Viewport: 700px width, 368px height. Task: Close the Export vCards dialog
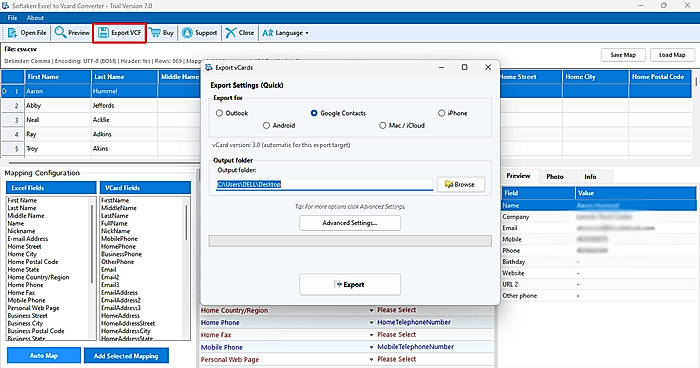tap(488, 67)
